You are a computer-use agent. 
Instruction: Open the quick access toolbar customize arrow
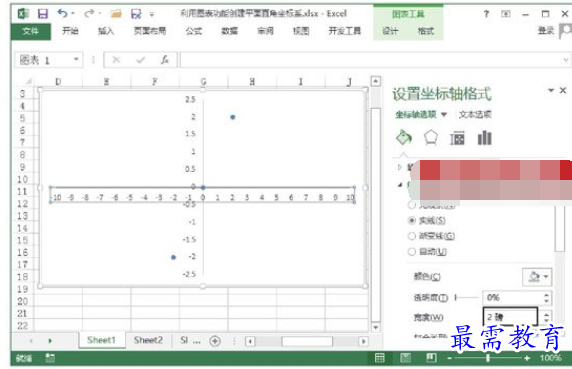(x=151, y=14)
